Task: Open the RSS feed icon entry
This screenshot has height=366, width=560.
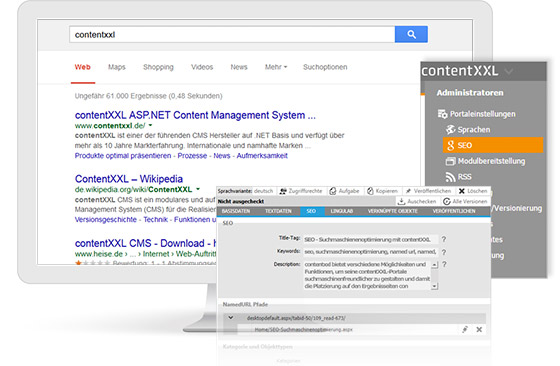Action: coord(450,177)
